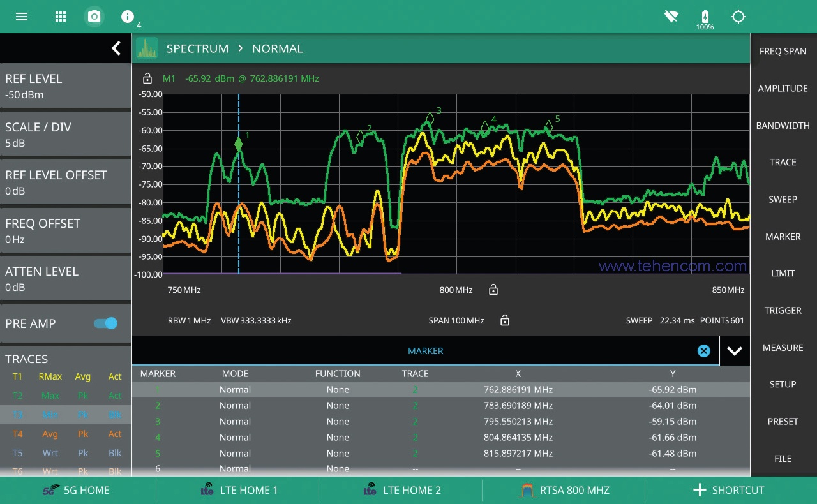Select marker 1 diamond on the trace
Screen dimensions: 817x504
[x=239, y=144]
